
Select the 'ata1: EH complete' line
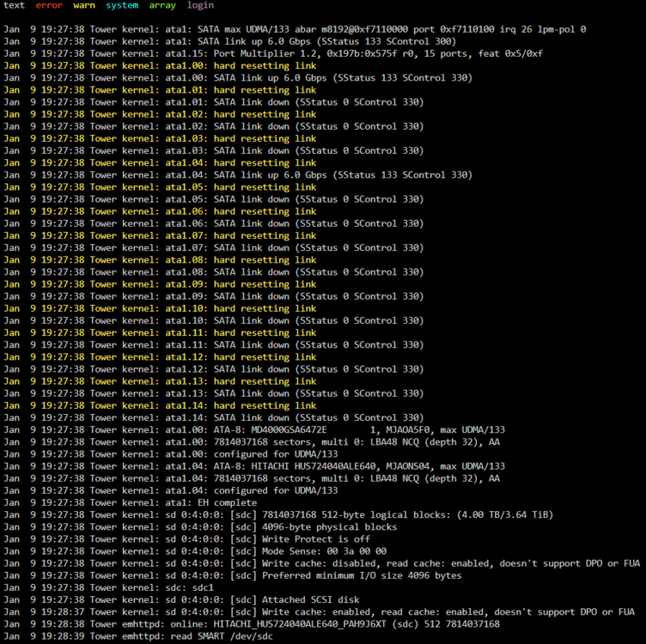131,503
